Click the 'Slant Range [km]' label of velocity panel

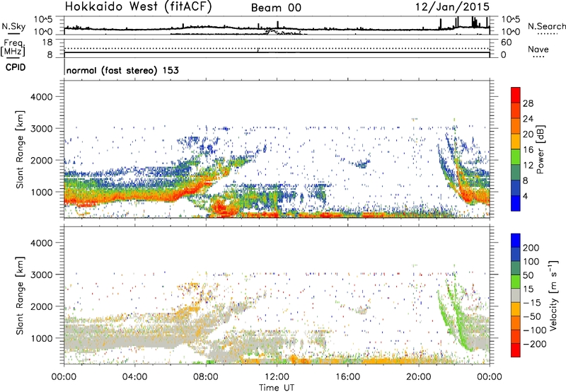pyautogui.click(x=20, y=296)
